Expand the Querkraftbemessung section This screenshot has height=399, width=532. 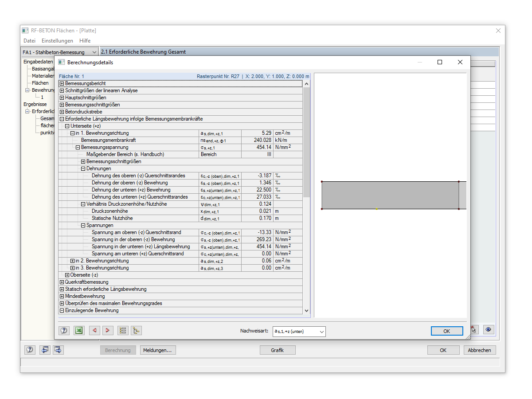(x=61, y=282)
